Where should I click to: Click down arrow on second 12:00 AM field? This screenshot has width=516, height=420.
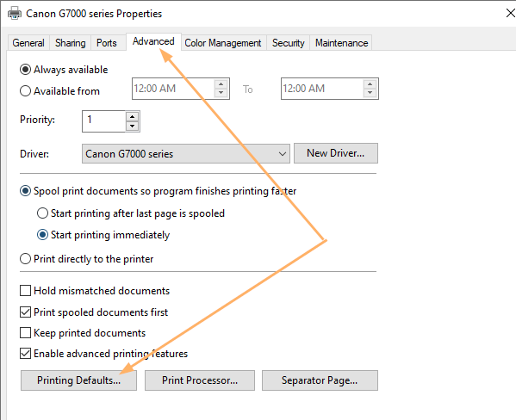[x=370, y=93]
